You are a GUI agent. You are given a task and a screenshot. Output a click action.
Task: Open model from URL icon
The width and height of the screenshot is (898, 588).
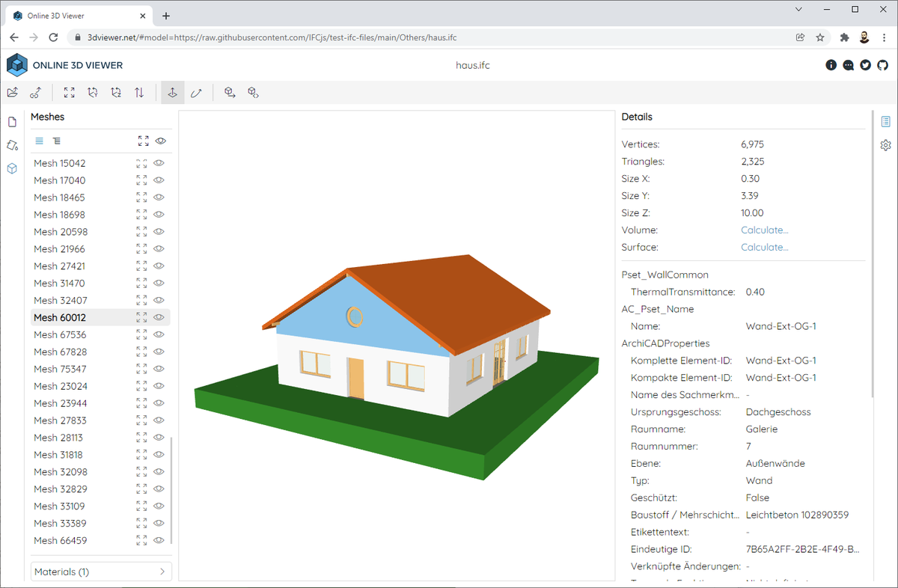click(35, 93)
